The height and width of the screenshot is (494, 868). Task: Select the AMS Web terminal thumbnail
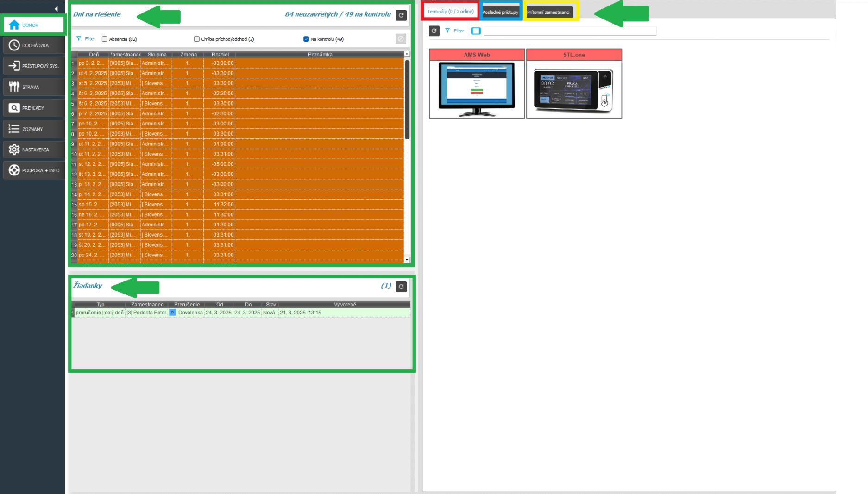tap(477, 89)
